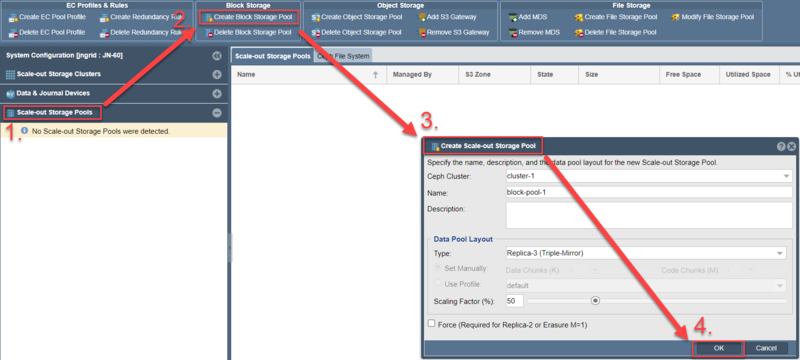800x360 pixels.
Task: Click the info icon in no-pools message
Action: (x=24, y=131)
